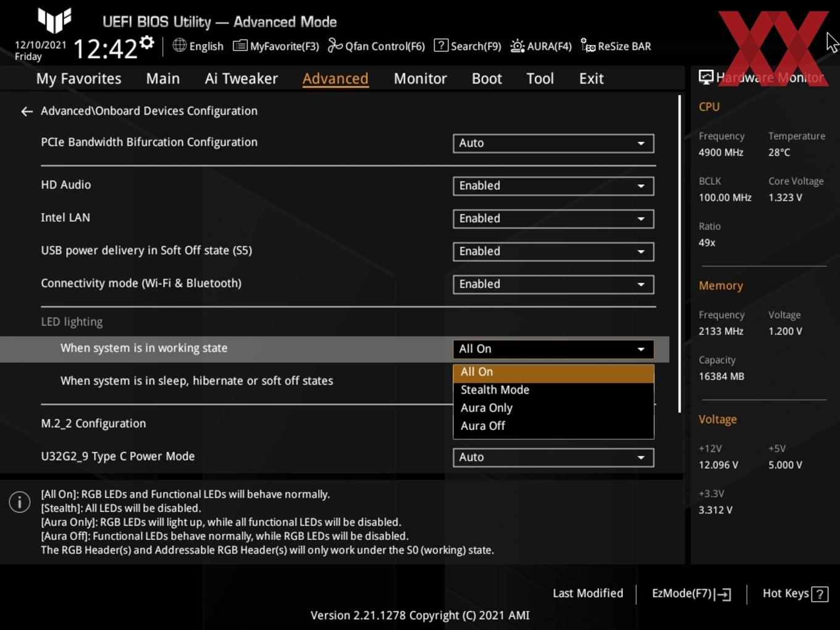Open AURA(F4) lighting icon
The width and height of the screenshot is (840, 630).
(x=518, y=46)
